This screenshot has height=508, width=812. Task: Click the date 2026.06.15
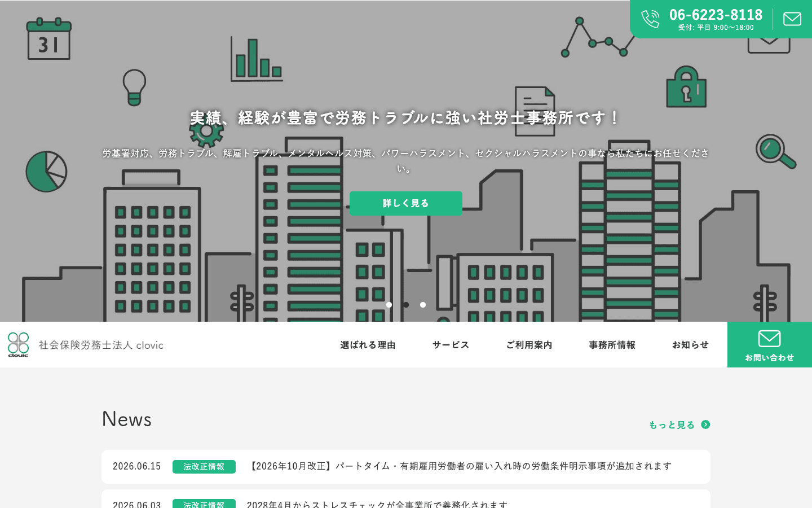137,466
